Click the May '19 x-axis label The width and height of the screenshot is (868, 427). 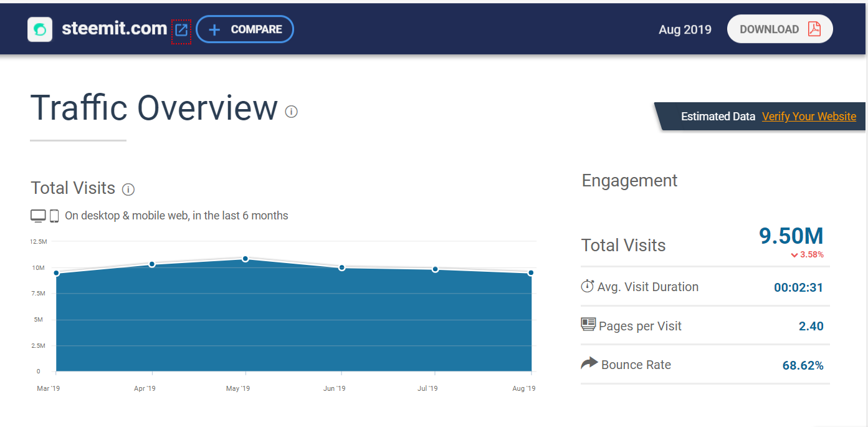coord(237,388)
